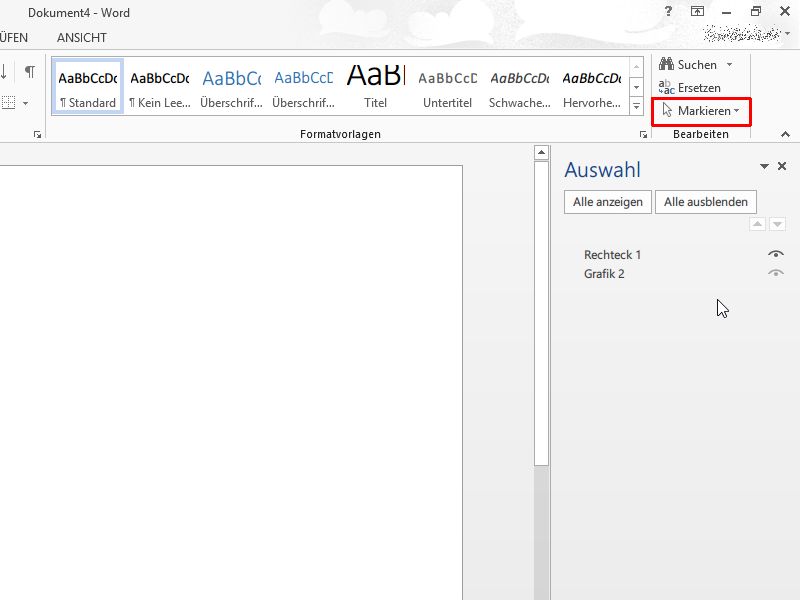Toggle visibility of Grafik 2
This screenshot has width=800, height=600.
776,273
